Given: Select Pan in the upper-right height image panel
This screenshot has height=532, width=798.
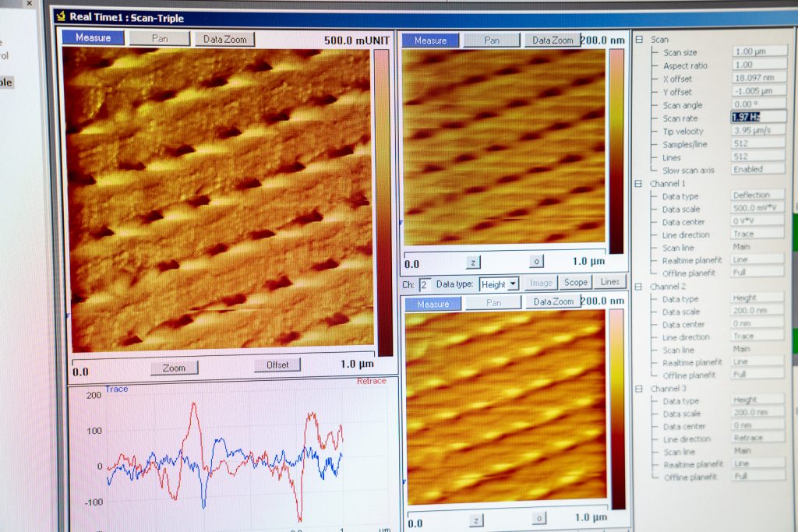Looking at the screenshot, I should pos(492,41).
